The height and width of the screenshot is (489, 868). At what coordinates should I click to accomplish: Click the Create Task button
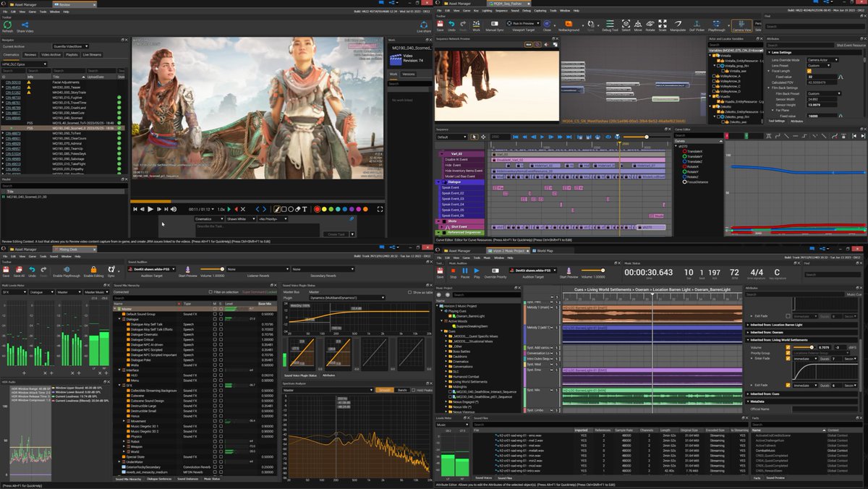[x=336, y=234]
